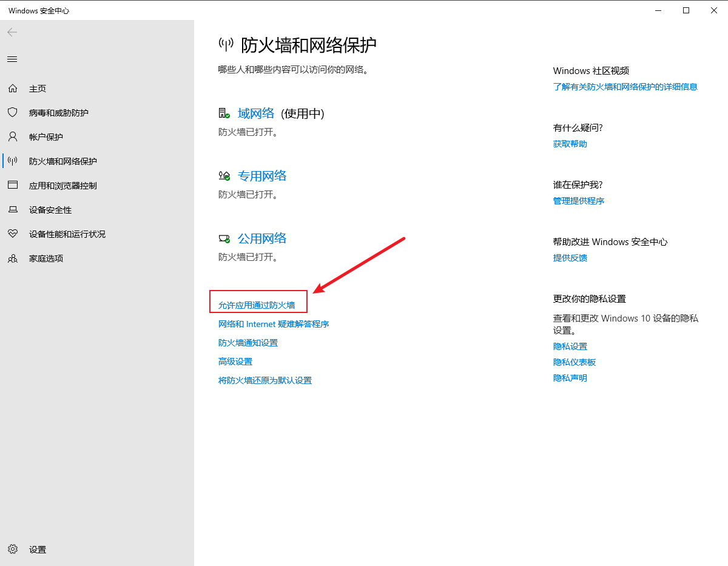Viewport: 728px width, 566px height.
Task: Open the 专用网络 link
Action: pos(262,176)
